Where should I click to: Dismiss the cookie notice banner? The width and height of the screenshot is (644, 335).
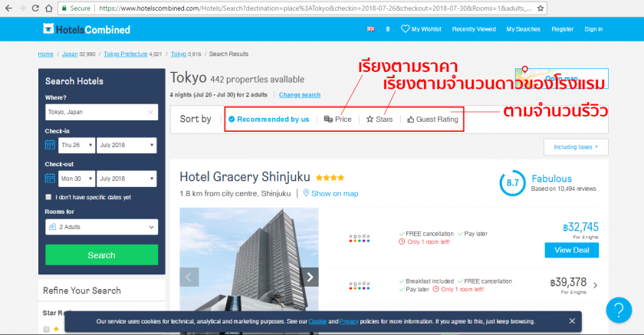[572, 321]
